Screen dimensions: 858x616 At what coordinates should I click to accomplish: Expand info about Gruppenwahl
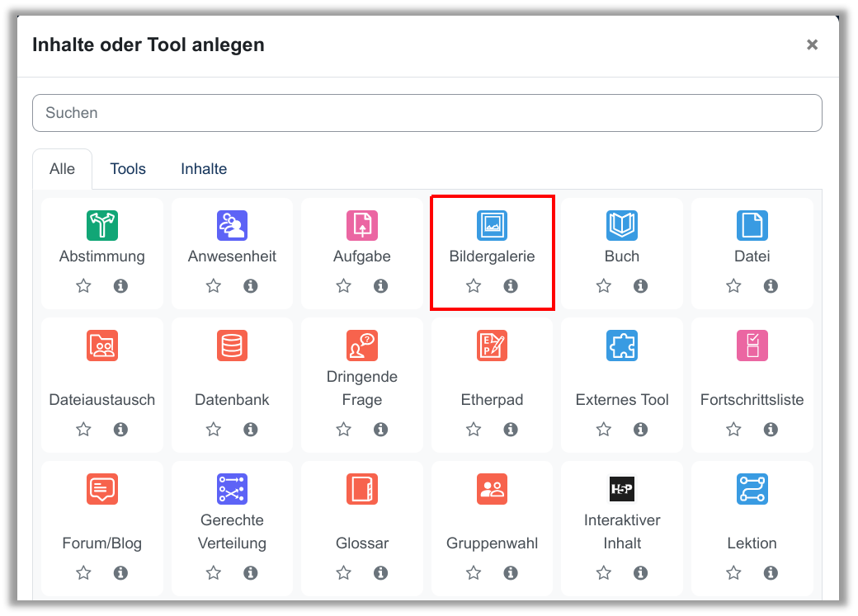point(511,572)
